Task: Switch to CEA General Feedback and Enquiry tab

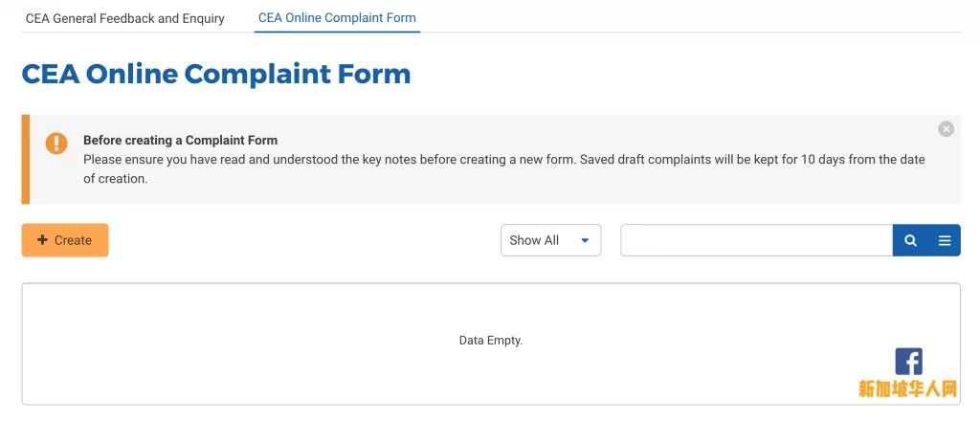Action: tap(125, 18)
